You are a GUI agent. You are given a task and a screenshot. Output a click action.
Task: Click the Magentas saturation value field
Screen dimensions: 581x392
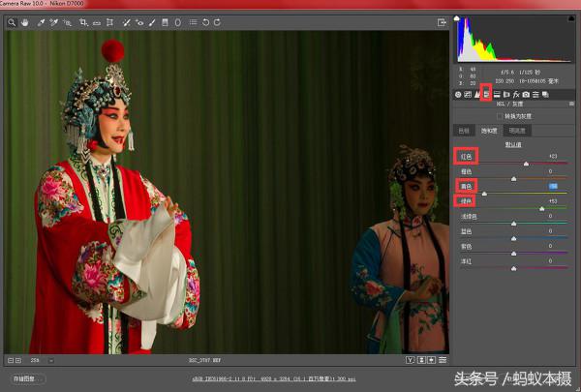[553, 260]
